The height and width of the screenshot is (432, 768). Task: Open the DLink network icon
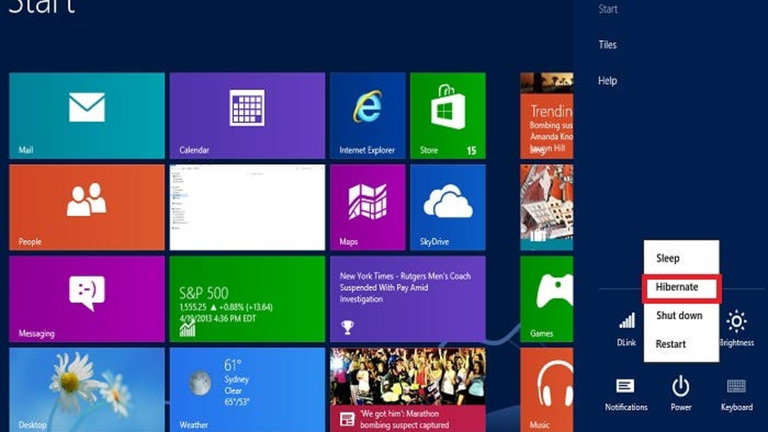point(626,329)
